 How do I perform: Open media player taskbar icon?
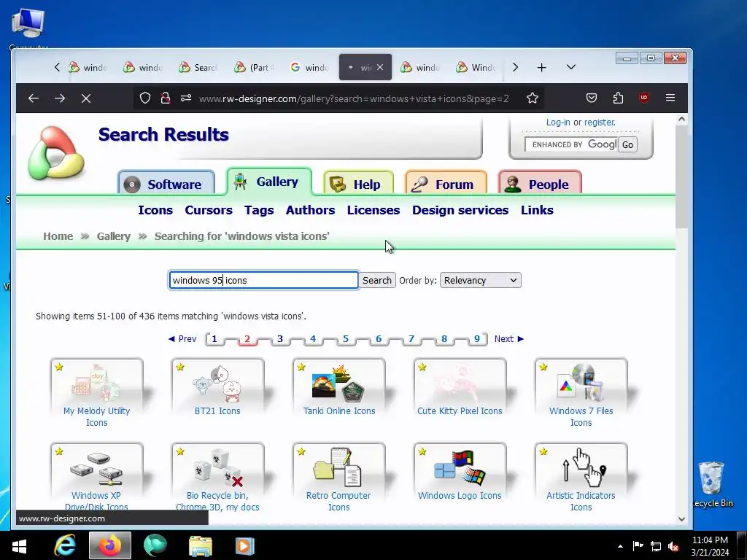(x=245, y=545)
